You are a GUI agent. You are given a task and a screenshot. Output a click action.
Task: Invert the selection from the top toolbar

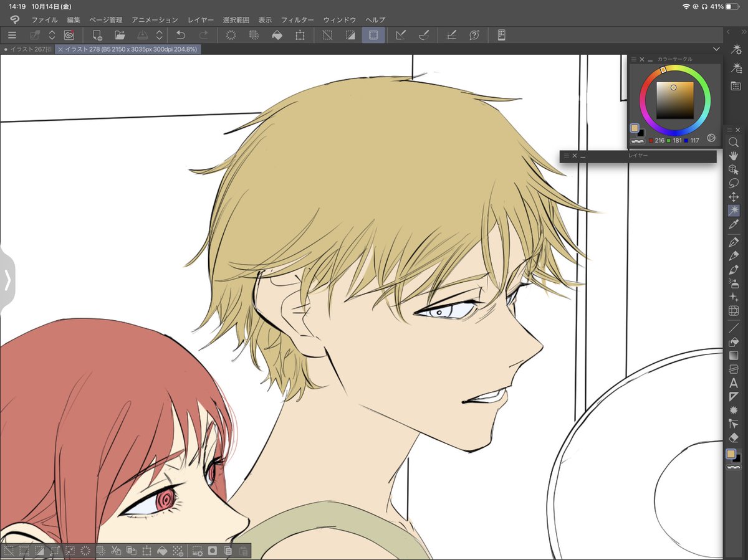click(x=350, y=36)
